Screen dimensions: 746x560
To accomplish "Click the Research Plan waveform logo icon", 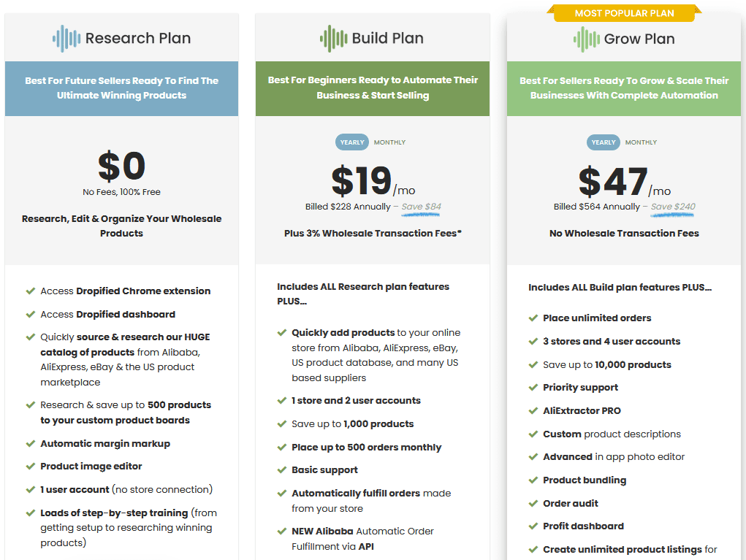I will pyautogui.click(x=66, y=38).
